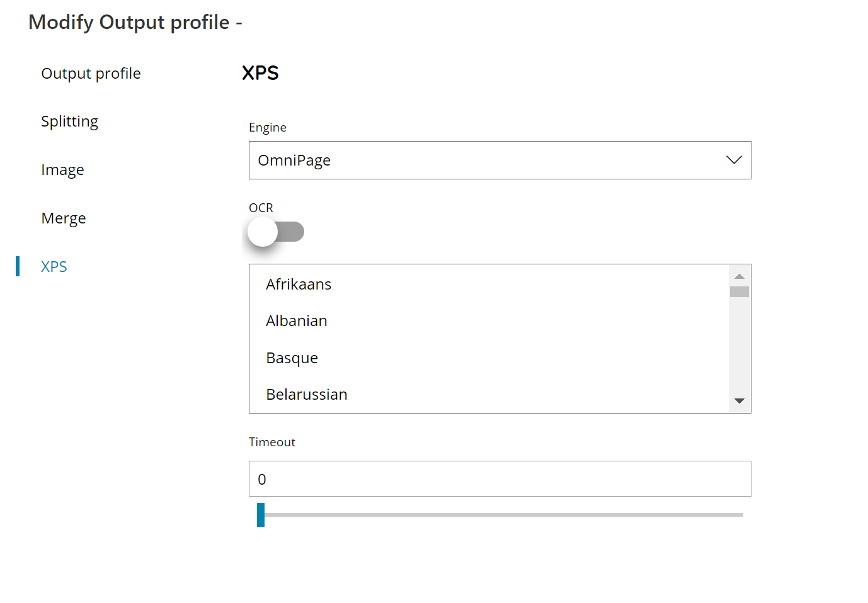Enable the OCR toggle switch
The image size is (868, 603).
[x=275, y=232]
